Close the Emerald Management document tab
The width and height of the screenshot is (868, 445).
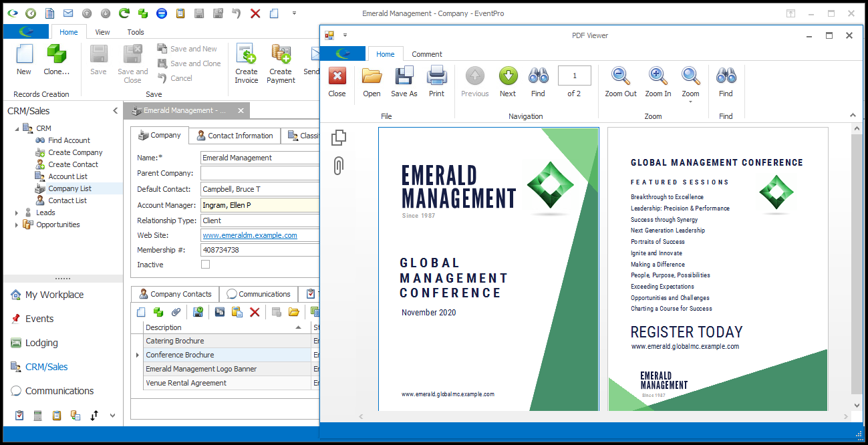(x=241, y=111)
